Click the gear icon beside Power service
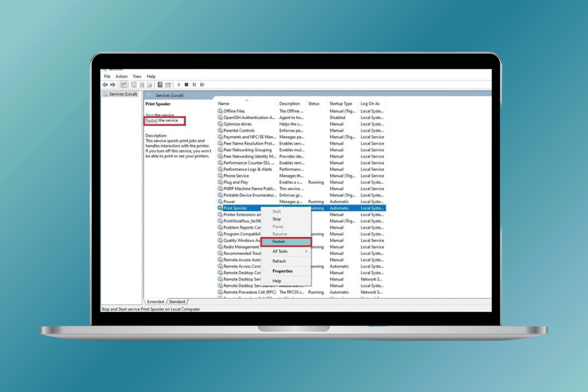This screenshot has width=588, height=392. [220, 201]
